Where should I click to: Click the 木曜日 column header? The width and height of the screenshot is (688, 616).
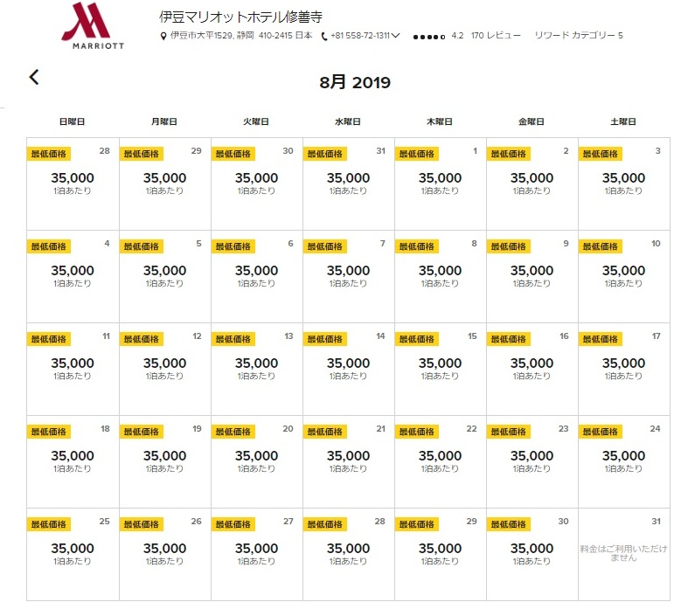pyautogui.click(x=439, y=121)
